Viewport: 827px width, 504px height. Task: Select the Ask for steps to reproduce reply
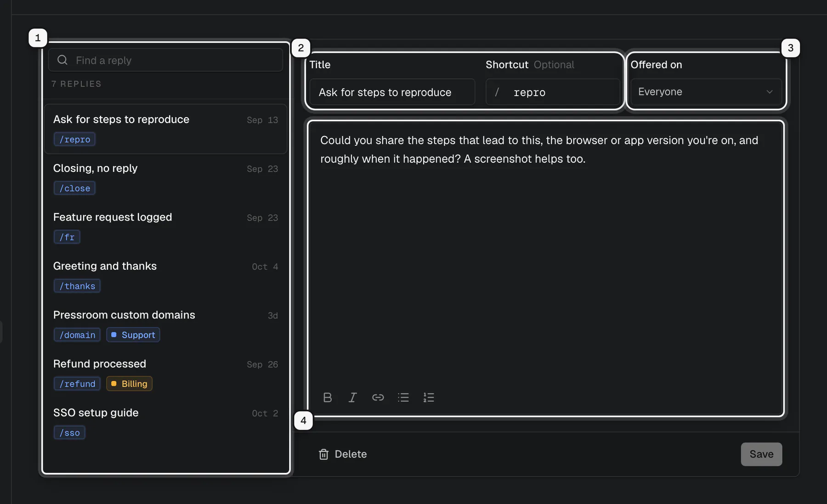[x=165, y=129]
